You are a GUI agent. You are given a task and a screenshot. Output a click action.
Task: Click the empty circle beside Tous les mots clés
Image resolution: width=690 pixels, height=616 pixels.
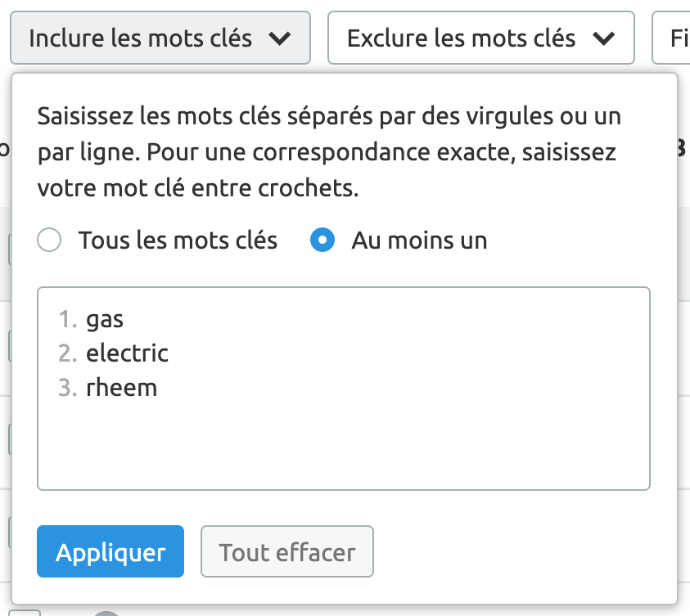[x=49, y=240]
